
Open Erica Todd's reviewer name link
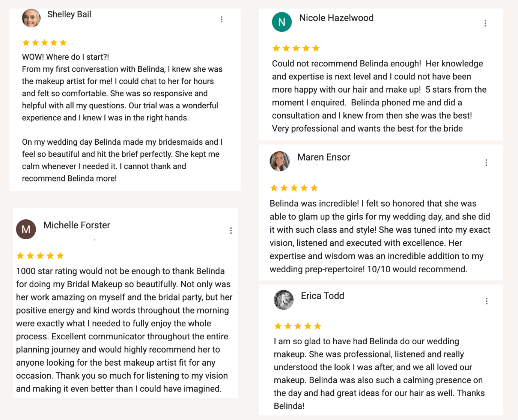322,296
